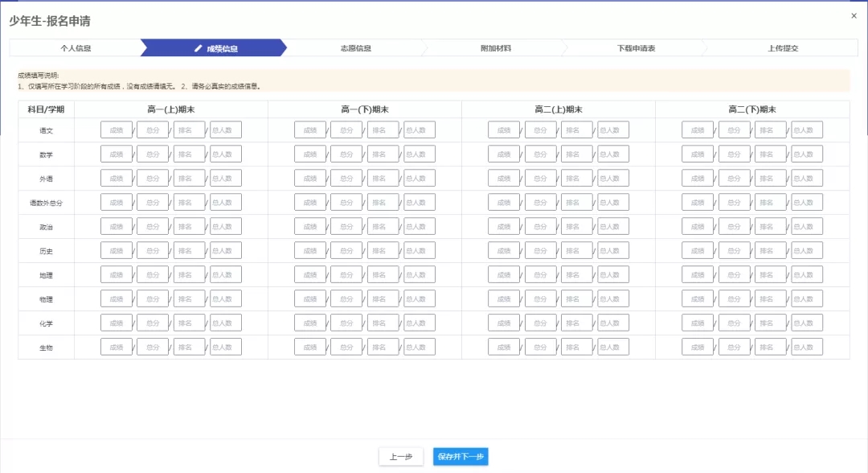Screen dimensions: 868x473
Task: Focus 化学 成绩 field under 高一(上)期末
Action: tap(117, 323)
